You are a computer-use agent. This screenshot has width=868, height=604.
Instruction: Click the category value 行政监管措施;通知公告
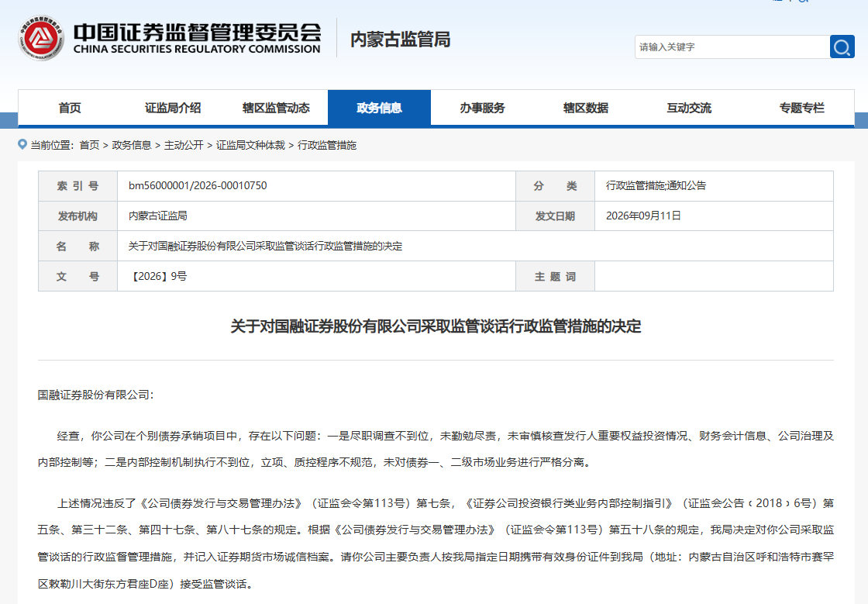(656, 185)
